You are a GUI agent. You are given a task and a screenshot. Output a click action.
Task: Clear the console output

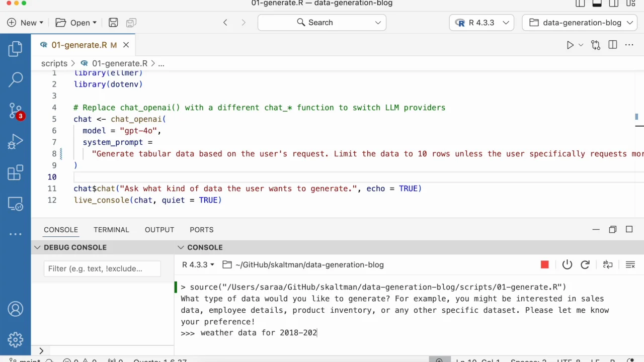point(630,265)
